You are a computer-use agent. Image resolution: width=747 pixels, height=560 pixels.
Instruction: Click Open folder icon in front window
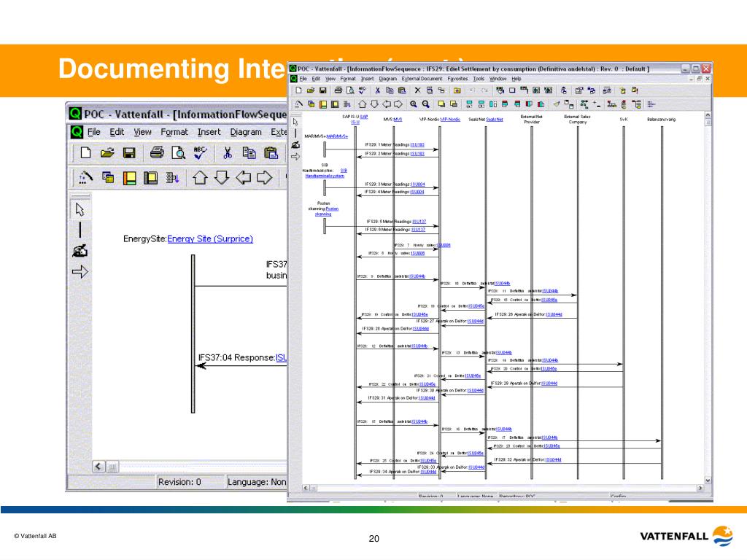[311, 90]
